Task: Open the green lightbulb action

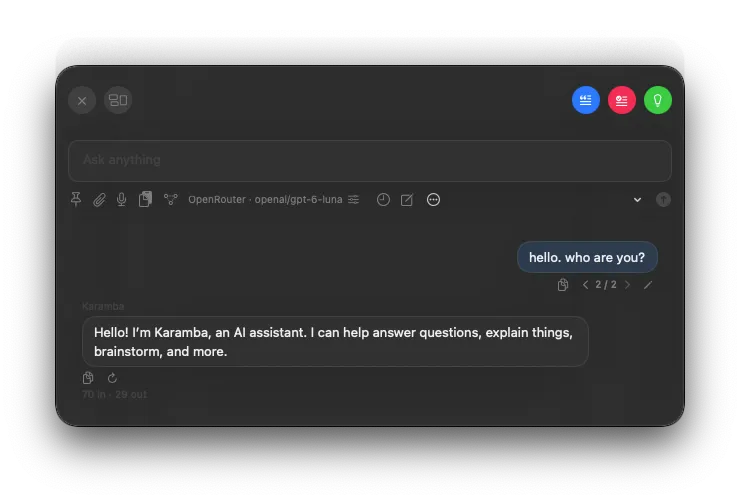Action: (658, 100)
